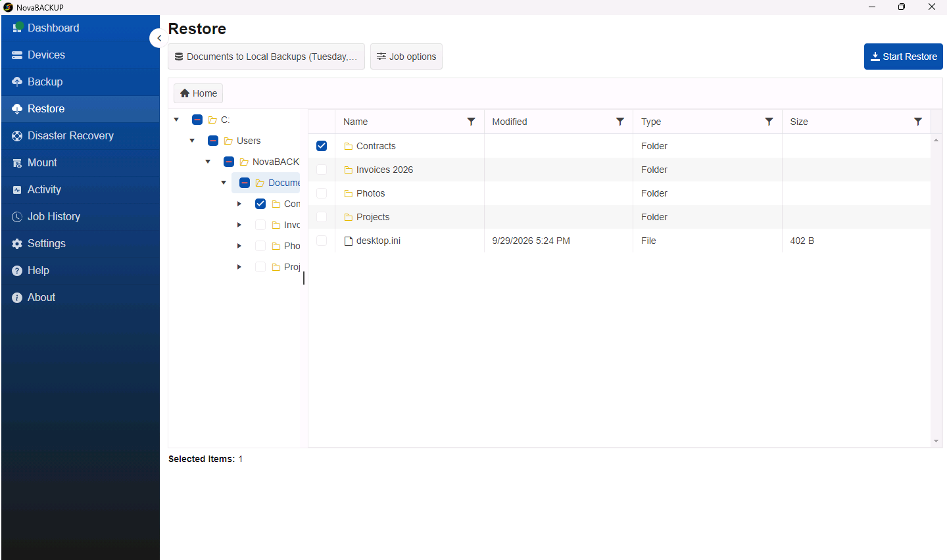The width and height of the screenshot is (947, 560).
Task: Collapse the Users tree node
Action: [192, 141]
